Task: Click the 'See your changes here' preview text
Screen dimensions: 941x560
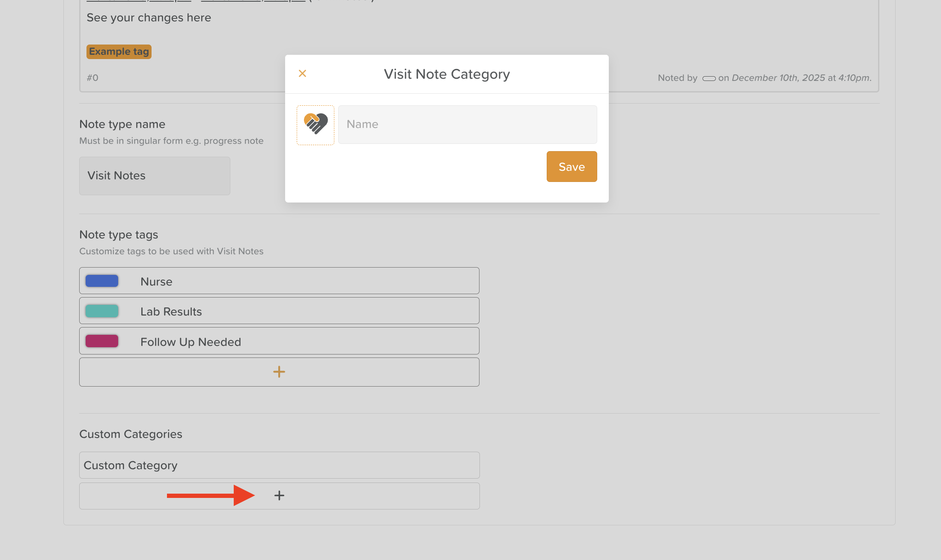Action: point(149,18)
